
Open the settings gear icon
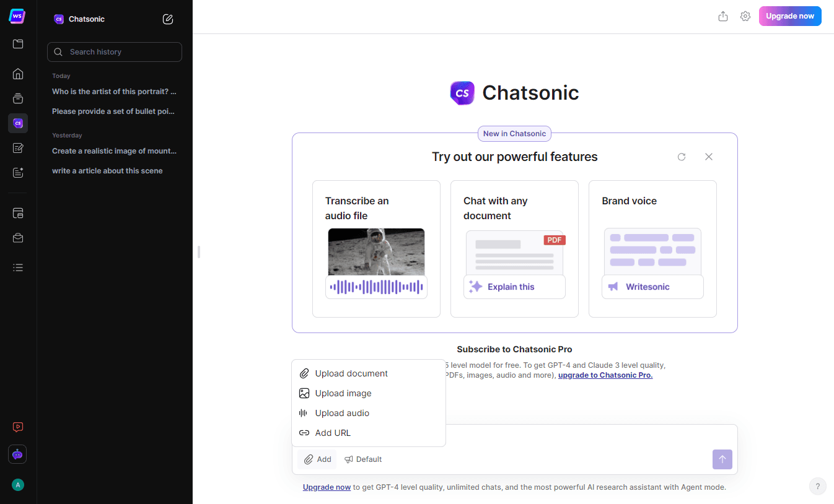point(745,16)
